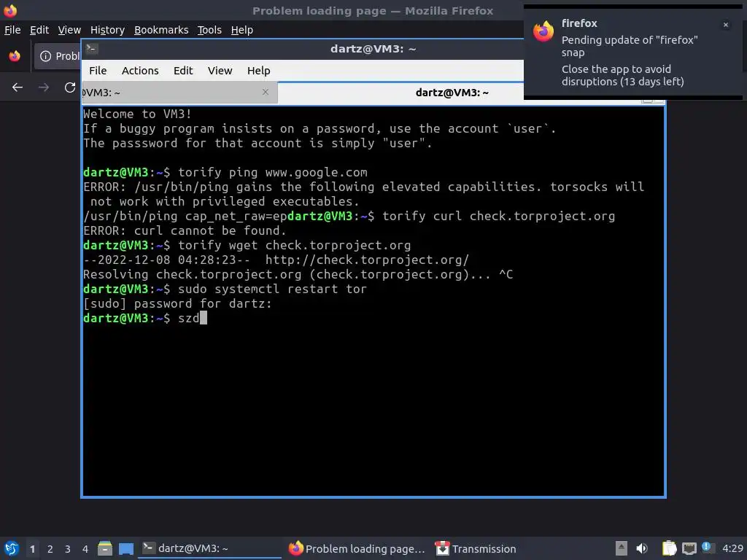Select the Problem loading page Firefox tab
This screenshot has width=747, height=560.
[58, 56]
